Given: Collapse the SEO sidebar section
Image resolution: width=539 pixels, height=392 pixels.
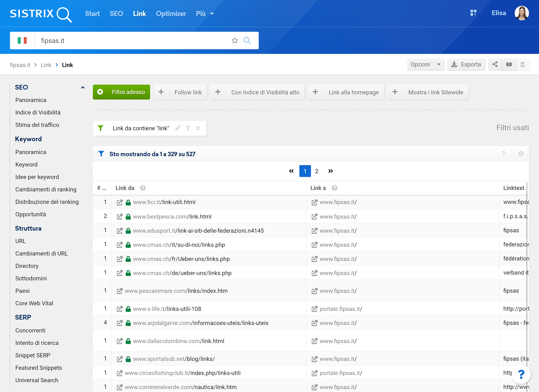Looking at the screenshot, I should point(83,88).
